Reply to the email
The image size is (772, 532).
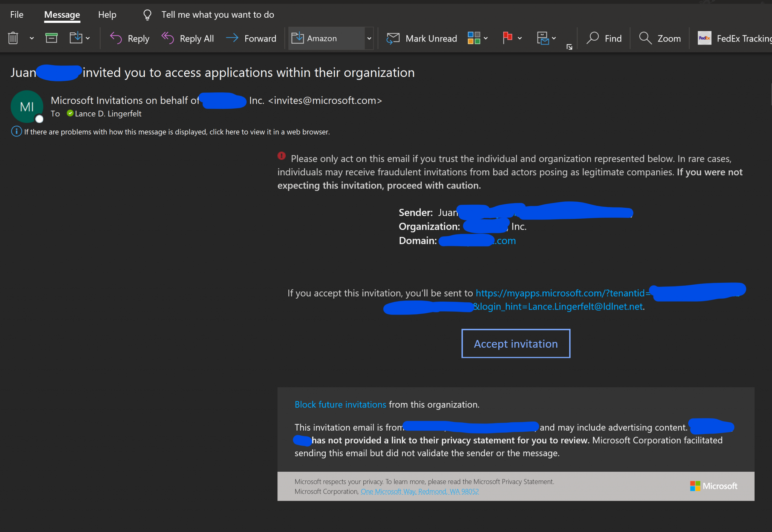[129, 38]
